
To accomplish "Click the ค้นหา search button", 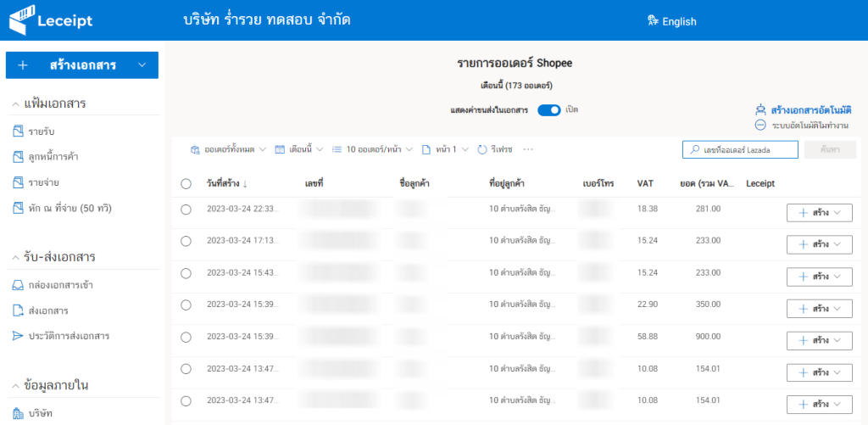I will pyautogui.click(x=831, y=149).
